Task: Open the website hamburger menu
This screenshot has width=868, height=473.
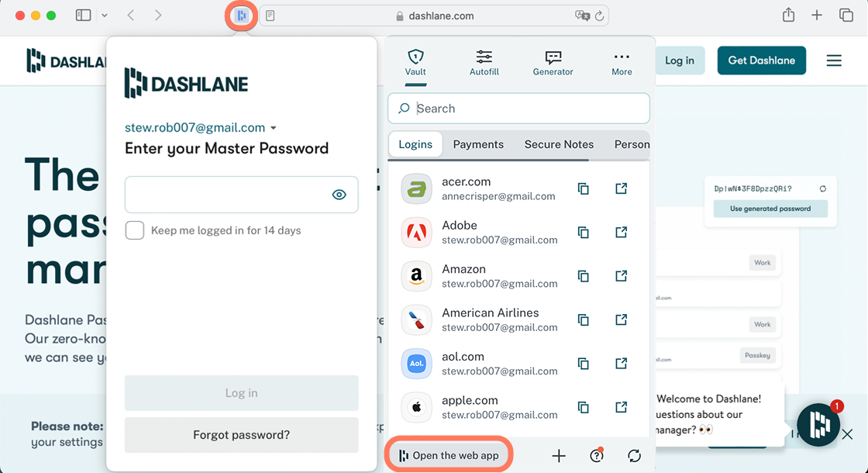Action: click(834, 60)
